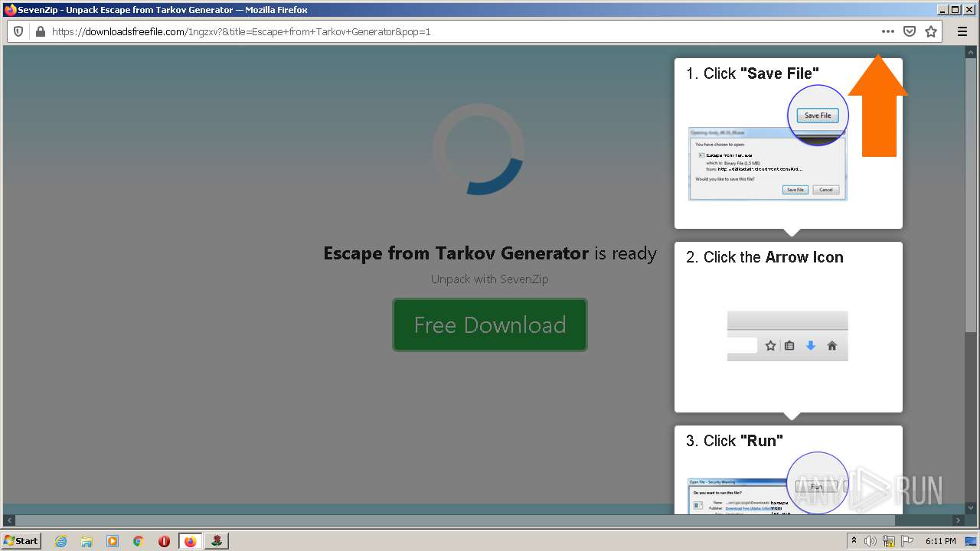Launch Opera browser from taskbar
The image size is (980, 551).
[164, 541]
